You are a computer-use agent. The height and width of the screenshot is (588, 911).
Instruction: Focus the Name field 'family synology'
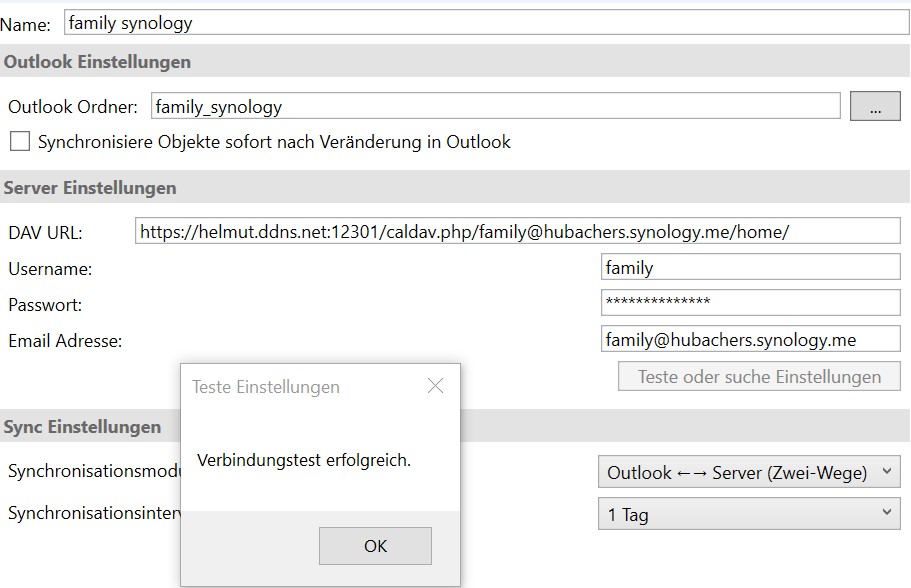486,23
